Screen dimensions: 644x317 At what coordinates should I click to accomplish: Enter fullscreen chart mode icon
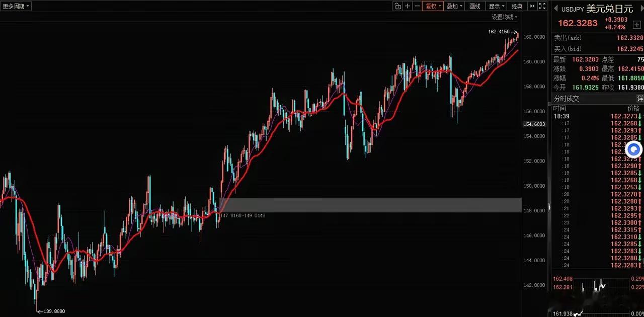542,6
